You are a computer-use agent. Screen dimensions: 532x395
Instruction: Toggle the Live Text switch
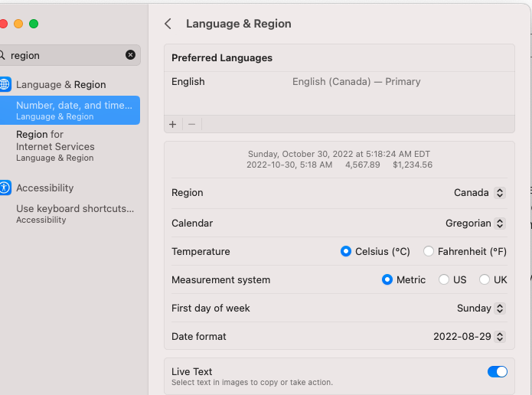pyautogui.click(x=497, y=371)
